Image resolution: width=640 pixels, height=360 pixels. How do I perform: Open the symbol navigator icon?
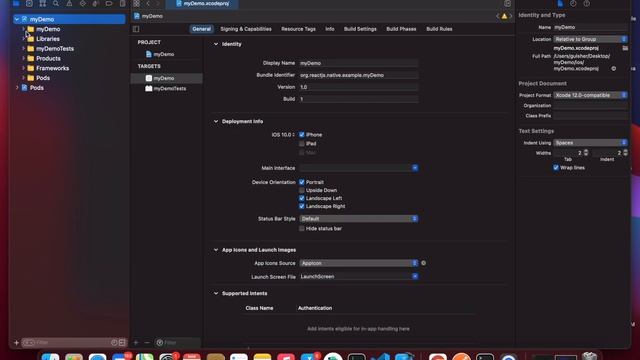(x=42, y=3)
